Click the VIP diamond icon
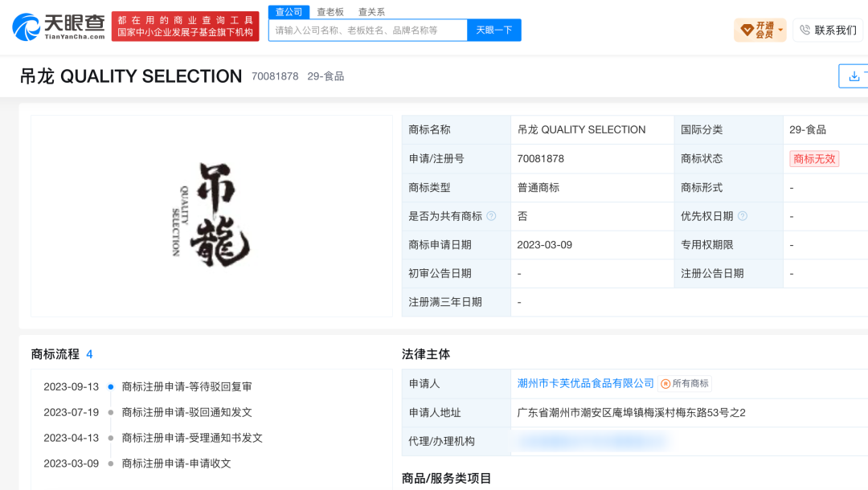This screenshot has width=868, height=490. point(747,30)
